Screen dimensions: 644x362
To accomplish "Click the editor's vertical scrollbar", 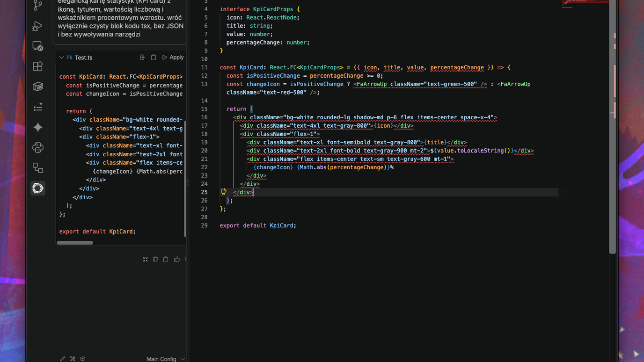I will coord(613,126).
